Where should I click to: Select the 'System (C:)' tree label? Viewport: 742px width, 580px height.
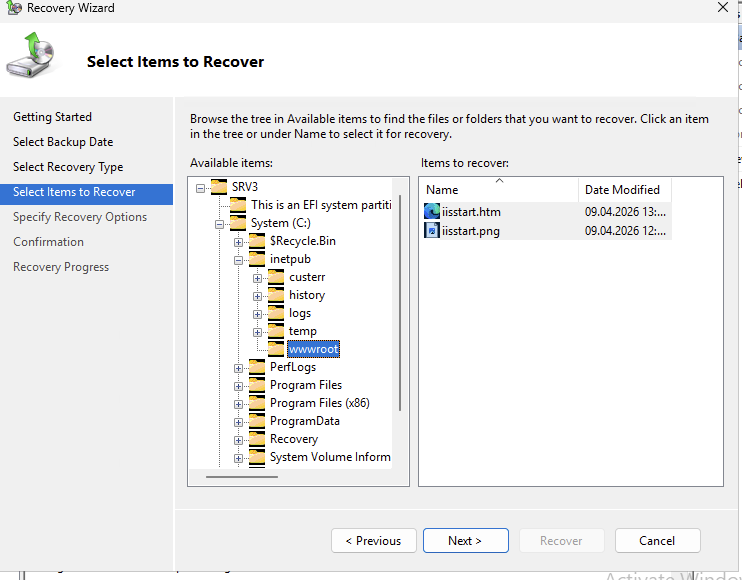[x=281, y=223]
